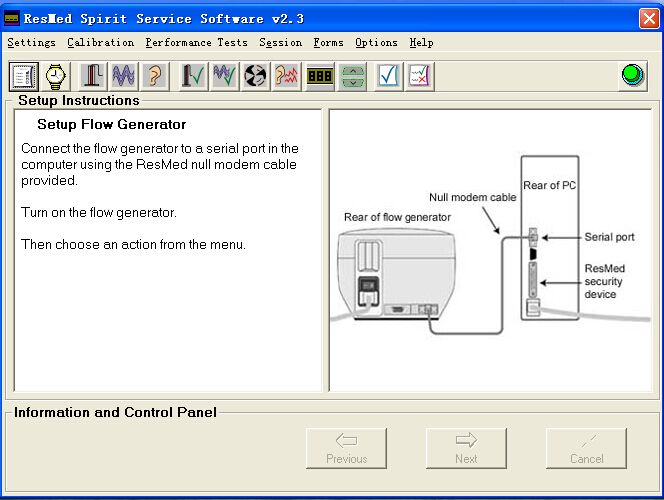Click the ear toolbar icon

click(155, 77)
